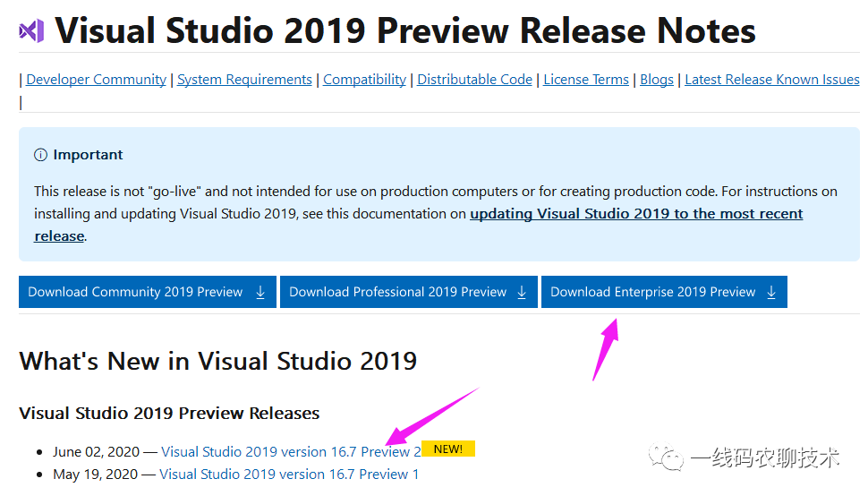The image size is (868, 496).
Task: Click the 'What's New in Visual Studio 2019' heading
Action: pyautogui.click(x=218, y=361)
